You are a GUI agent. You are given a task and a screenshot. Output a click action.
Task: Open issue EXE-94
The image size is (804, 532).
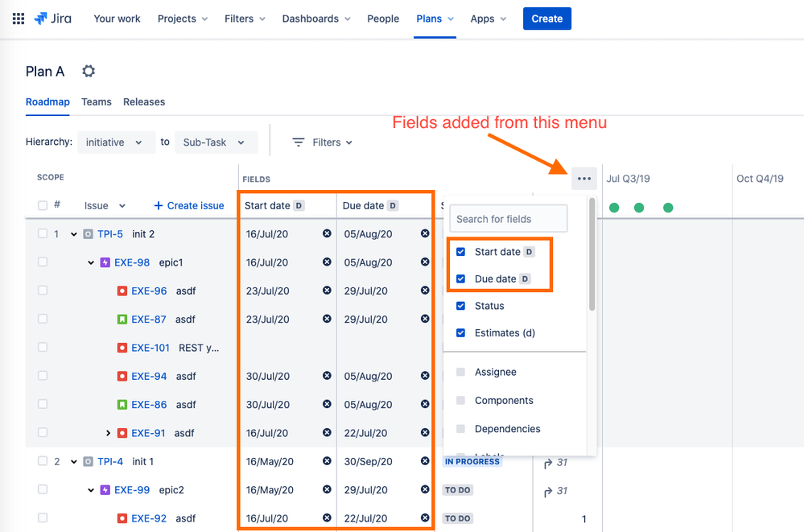(x=149, y=376)
